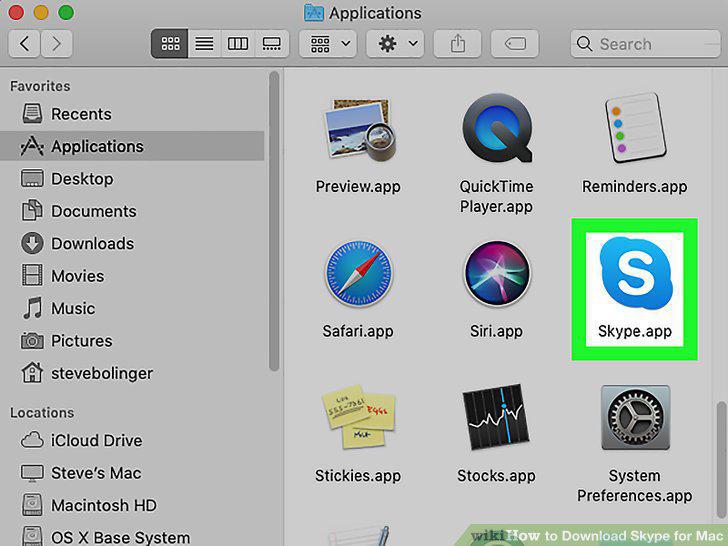Select the Safari.app compass icon

click(358, 273)
